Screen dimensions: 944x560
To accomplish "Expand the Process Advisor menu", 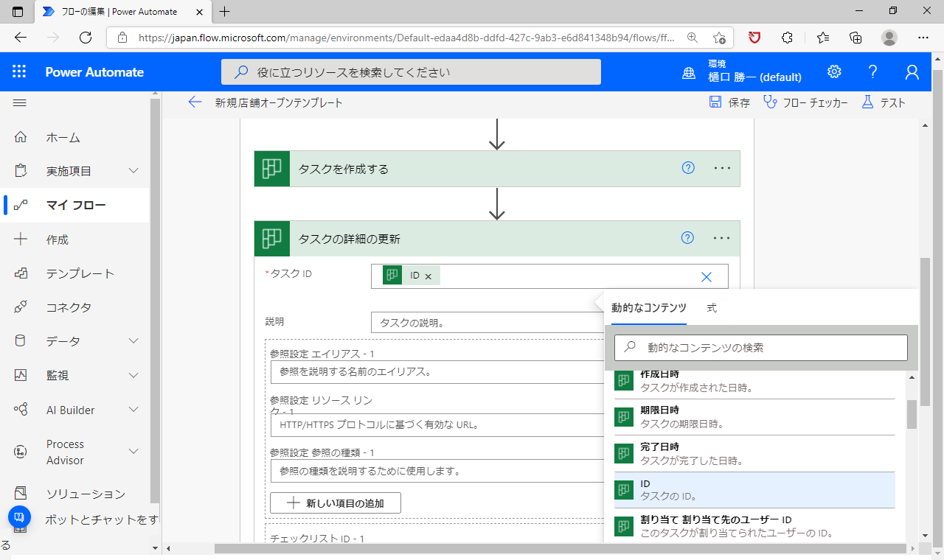I will pyautogui.click(x=133, y=452).
